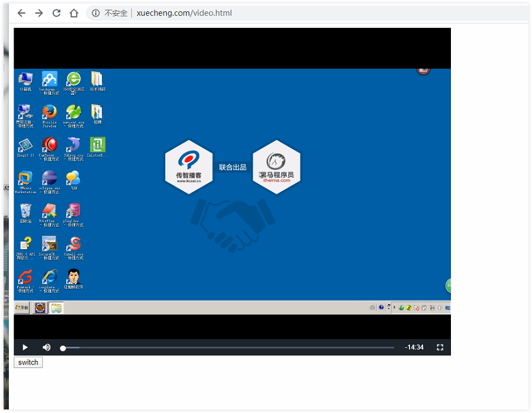532x413 pixels.
Task: Click the recycle bin icon in video
Action: coord(25,214)
